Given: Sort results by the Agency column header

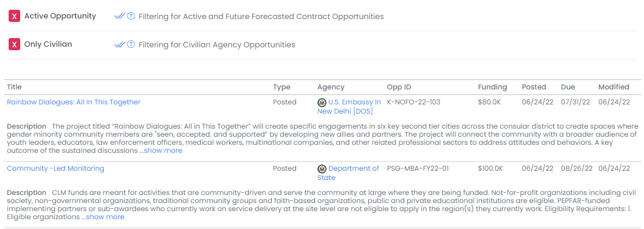Looking at the screenshot, I should click(331, 87).
